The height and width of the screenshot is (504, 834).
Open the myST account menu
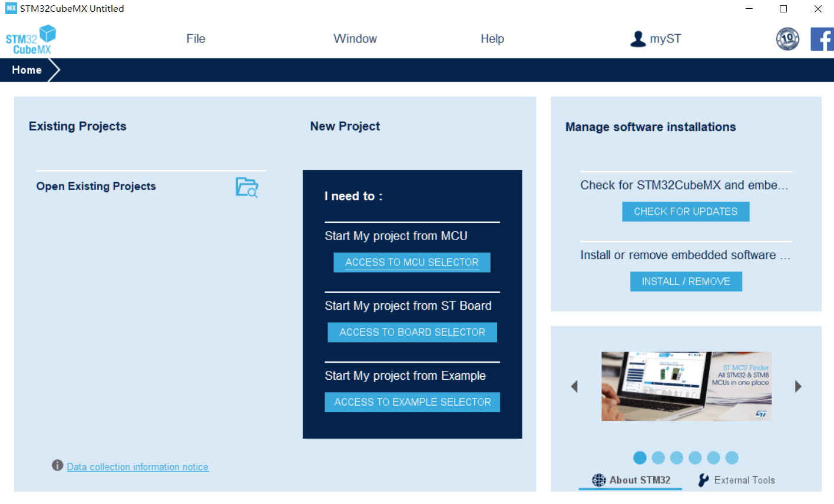656,39
